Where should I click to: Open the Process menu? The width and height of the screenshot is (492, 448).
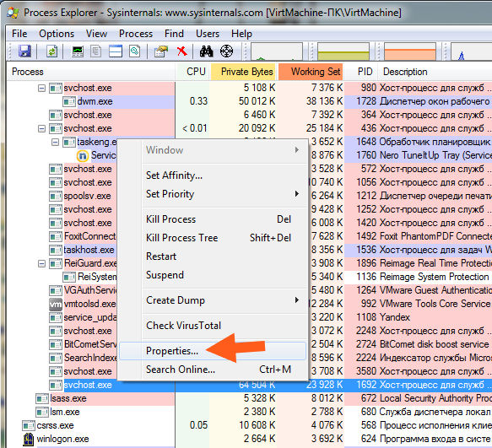[x=136, y=34]
